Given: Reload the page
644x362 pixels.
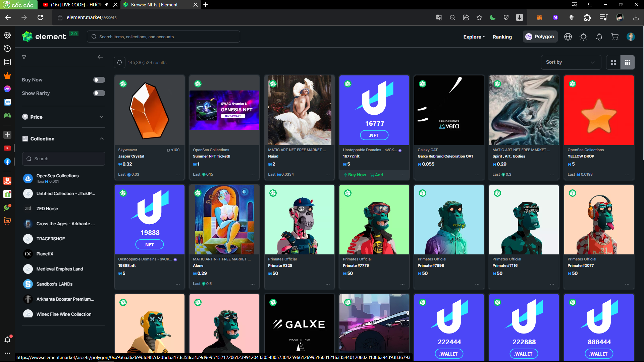Looking at the screenshot, I should pyautogui.click(x=40, y=17).
